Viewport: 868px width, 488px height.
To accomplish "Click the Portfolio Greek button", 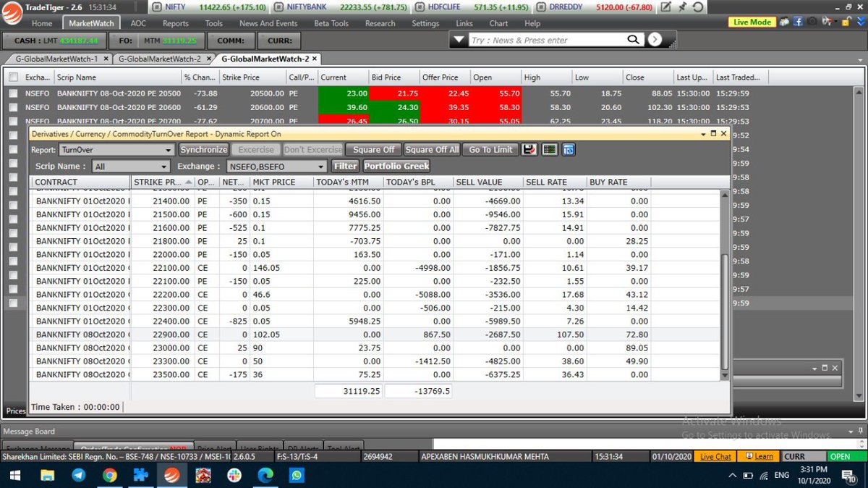I will (x=396, y=167).
